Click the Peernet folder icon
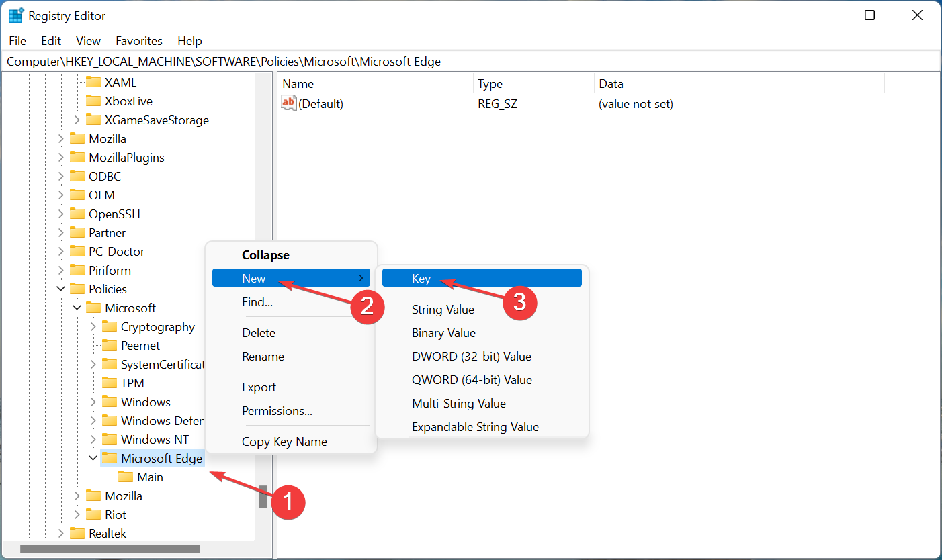This screenshot has height=560, width=942. click(x=110, y=346)
